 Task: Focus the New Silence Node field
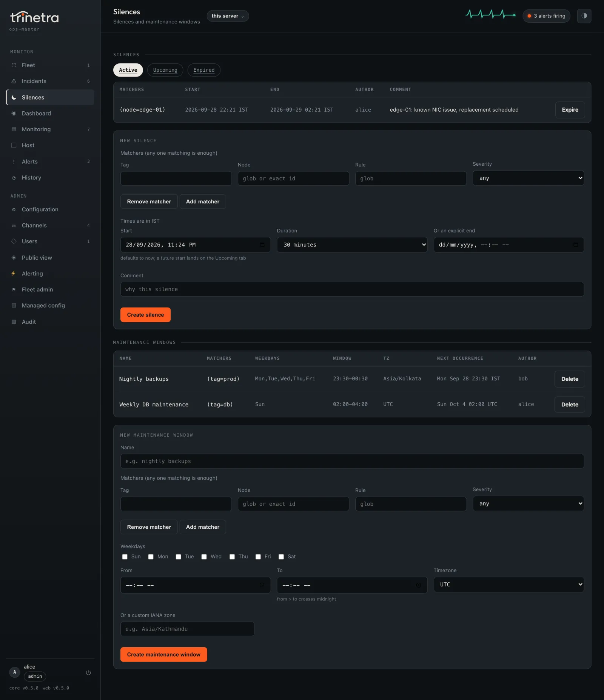pos(293,178)
